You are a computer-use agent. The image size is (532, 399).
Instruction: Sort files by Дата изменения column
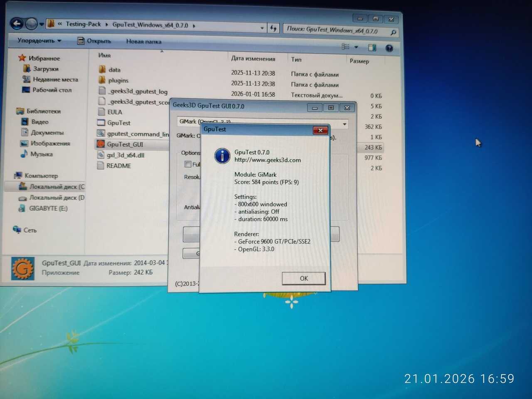253,59
